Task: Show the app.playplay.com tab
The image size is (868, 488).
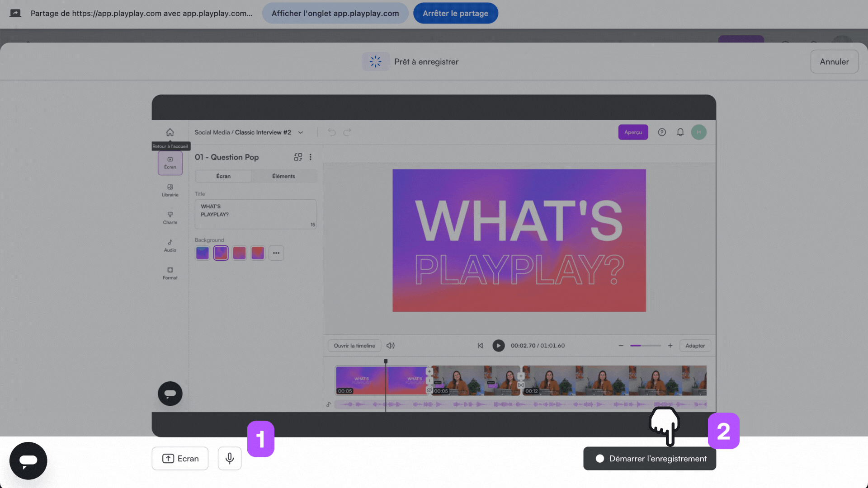Action: pyautogui.click(x=335, y=13)
